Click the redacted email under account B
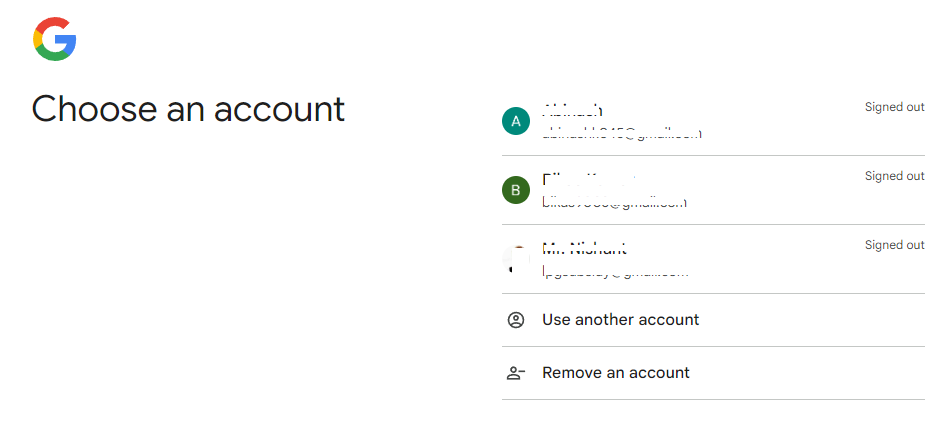The image size is (951, 429). coord(613,201)
